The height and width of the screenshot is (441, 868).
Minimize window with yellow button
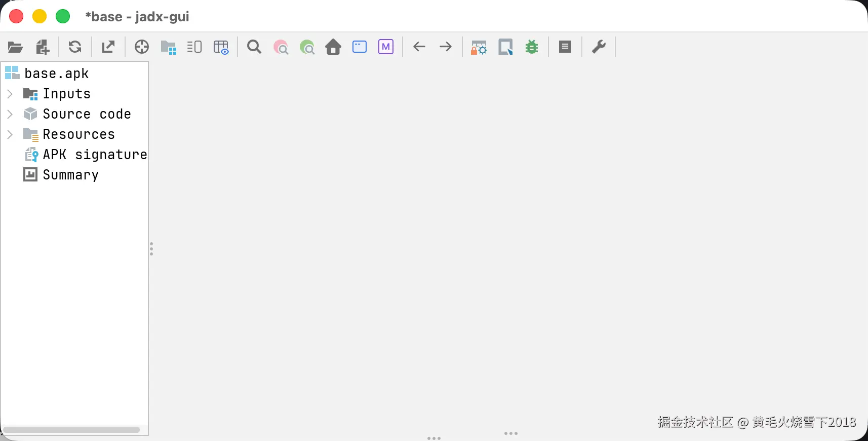tap(40, 16)
